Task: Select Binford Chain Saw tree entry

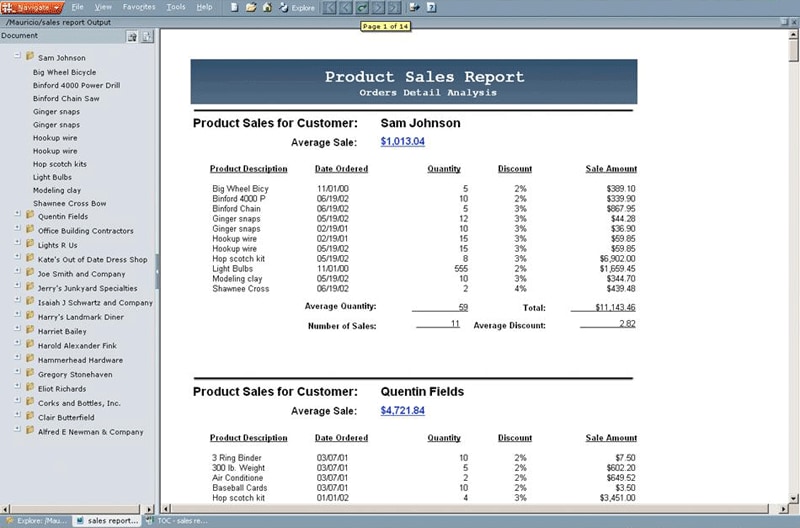Action: click(66, 98)
